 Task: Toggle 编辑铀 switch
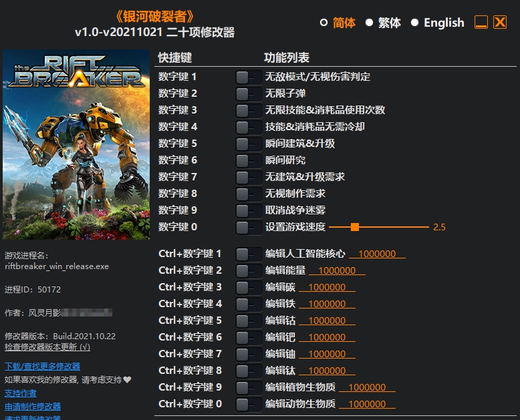point(249,355)
